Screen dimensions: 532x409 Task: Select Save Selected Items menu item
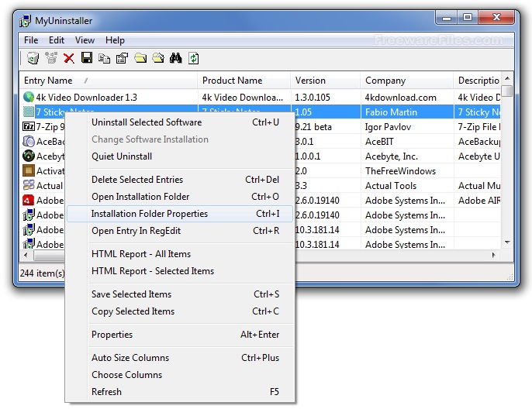tap(180, 294)
